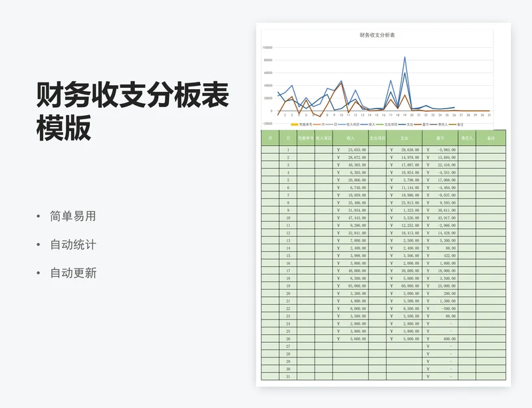Click the income cell 28,672.00
The image size is (532, 408).
point(350,158)
